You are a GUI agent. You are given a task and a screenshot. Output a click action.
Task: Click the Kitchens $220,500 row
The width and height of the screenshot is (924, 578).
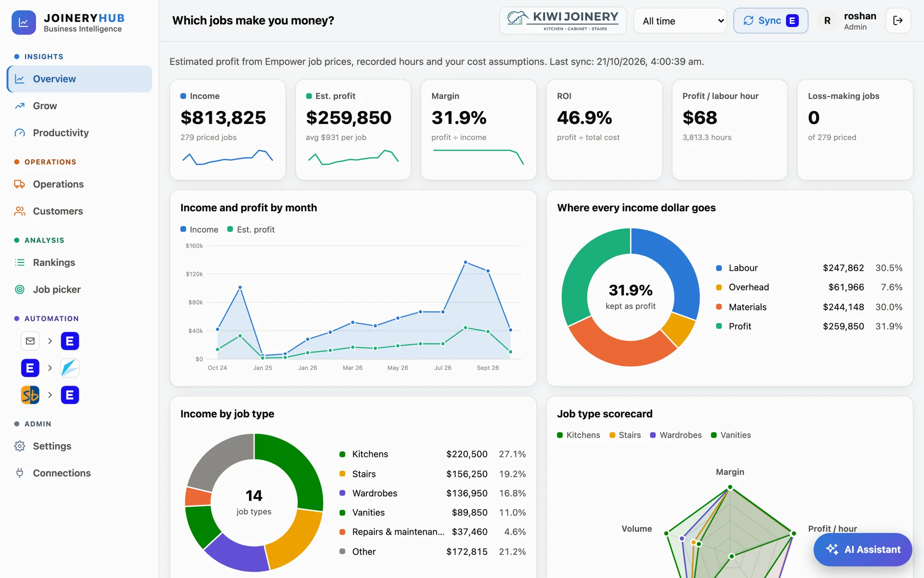[x=432, y=455]
